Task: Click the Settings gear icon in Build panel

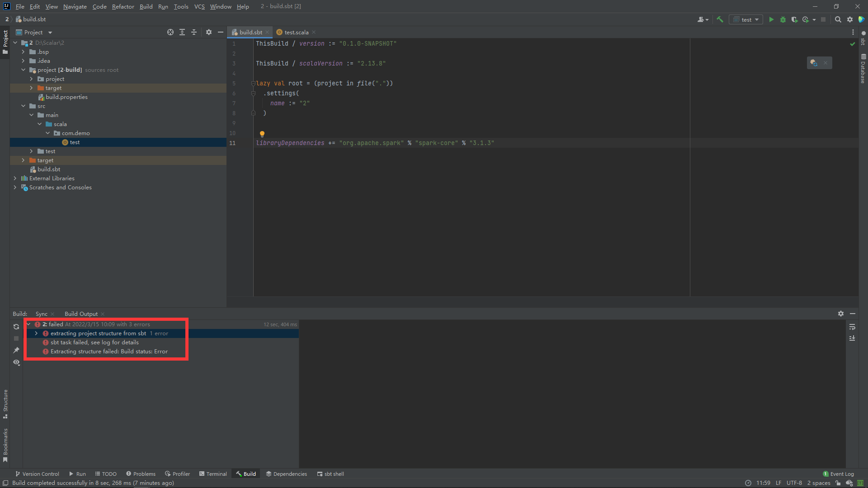Action: click(840, 314)
